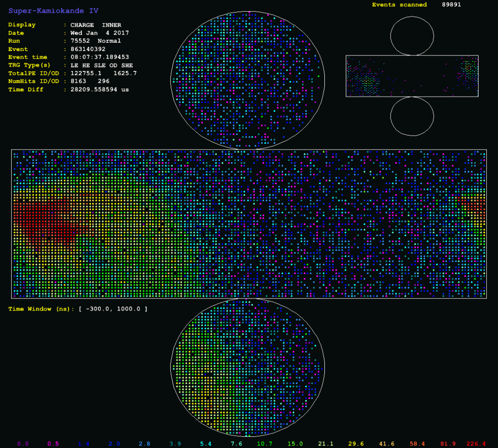The height and width of the screenshot is (448, 498).
Task: Click the Time Diff value in microseconds
Action: (x=100, y=89)
